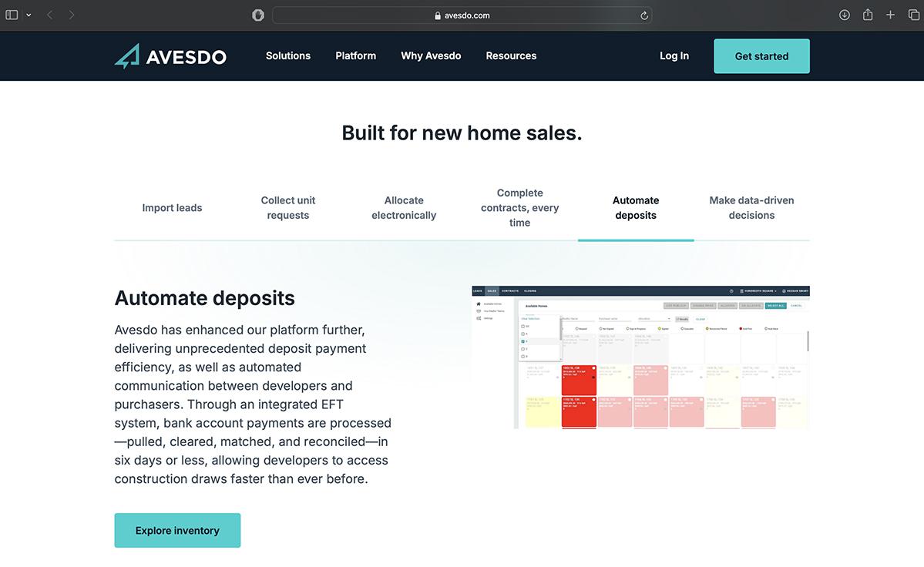Switch to the Import leads tab
Image resolution: width=924 pixels, height=567 pixels.
pos(172,208)
